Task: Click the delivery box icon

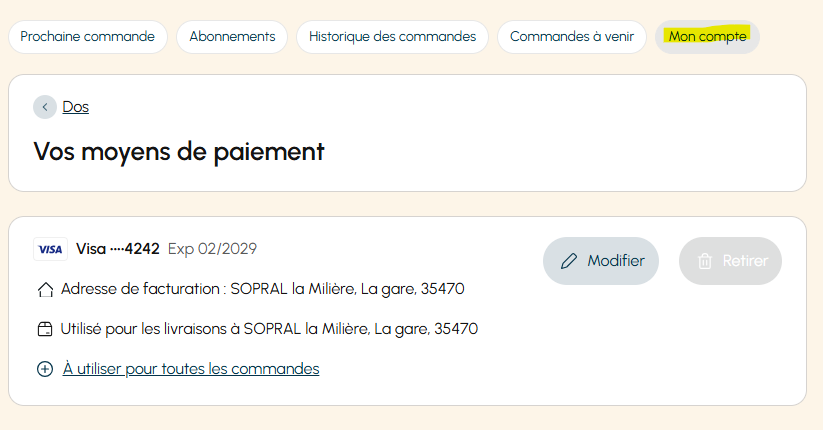Action: coord(45,329)
